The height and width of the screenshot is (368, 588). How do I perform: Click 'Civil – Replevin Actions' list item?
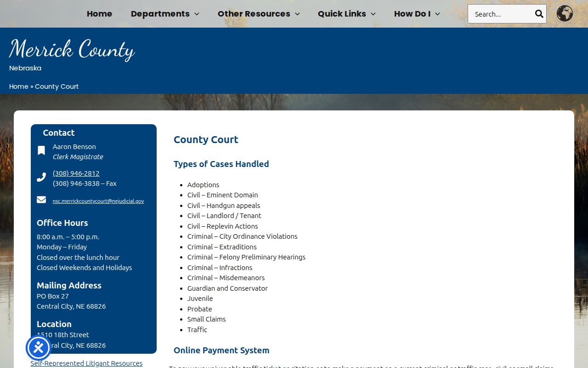point(223,226)
